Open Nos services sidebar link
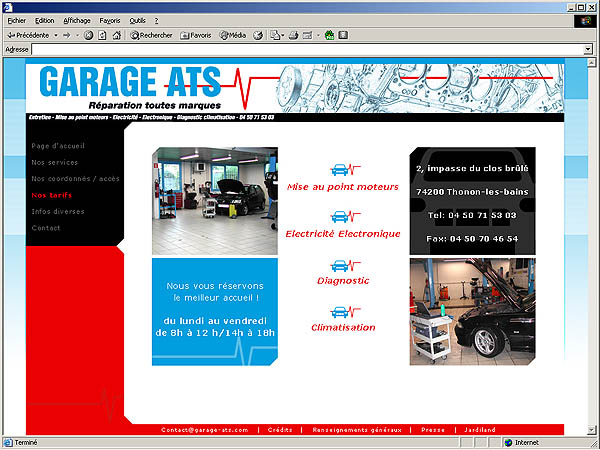This screenshot has height=450, width=600. (55, 162)
